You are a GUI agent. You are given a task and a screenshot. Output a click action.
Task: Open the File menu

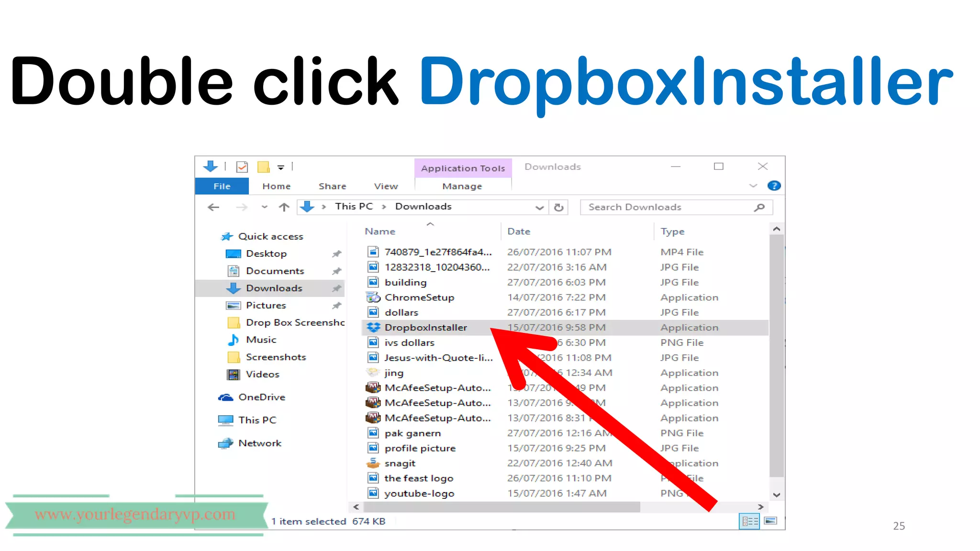(222, 187)
